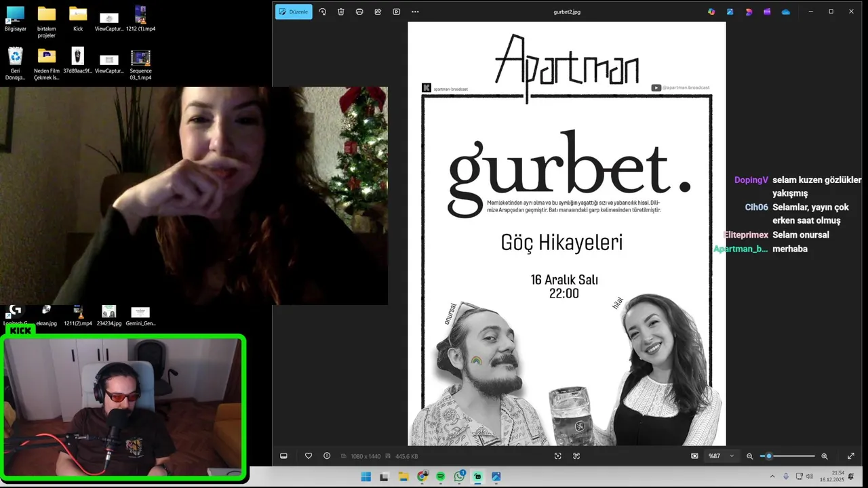The height and width of the screenshot is (488, 868).
Task: Select the 37d89aac9f image file
Action: [x=78, y=60]
